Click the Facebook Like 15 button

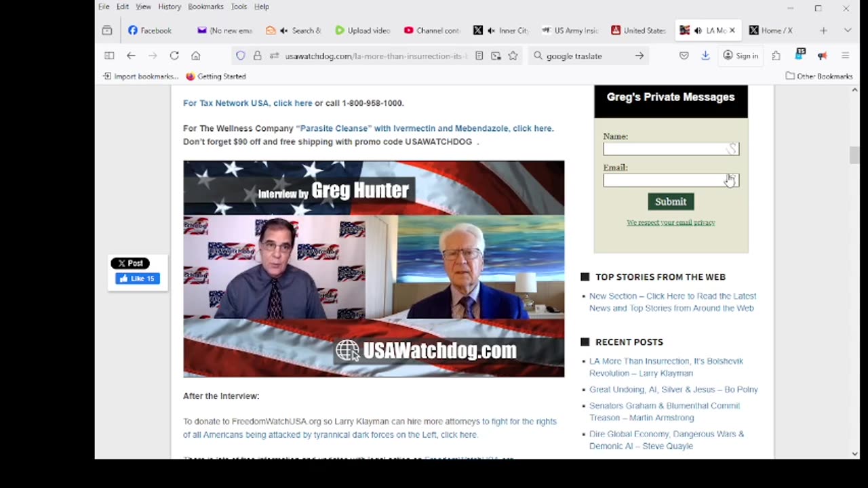click(x=138, y=279)
